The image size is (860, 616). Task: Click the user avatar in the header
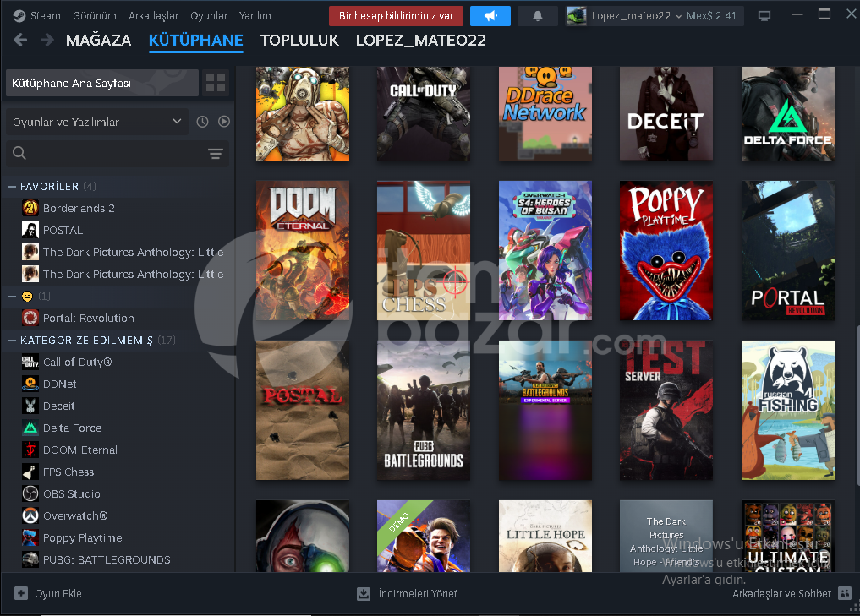[x=577, y=16]
